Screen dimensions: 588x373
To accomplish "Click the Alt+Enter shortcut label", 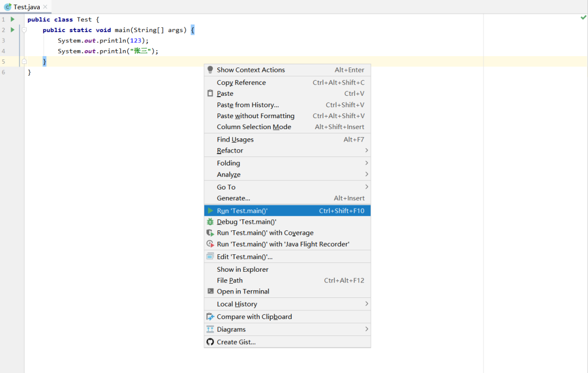I will tap(349, 70).
